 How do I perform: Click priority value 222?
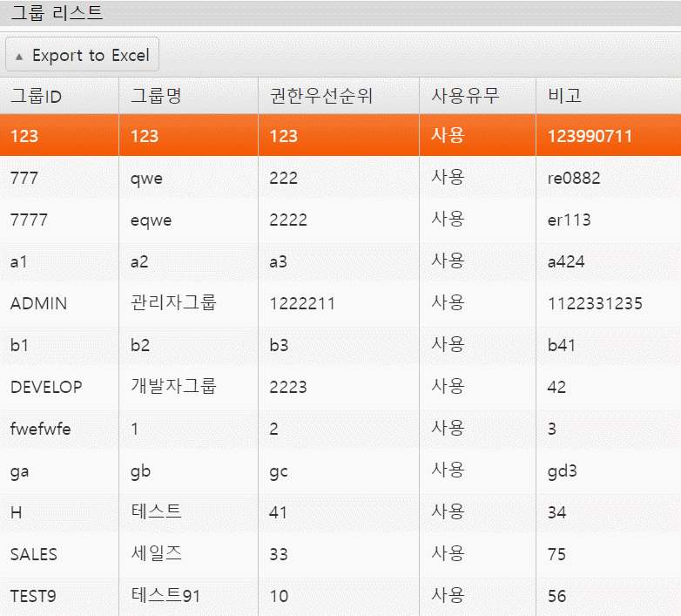[x=284, y=178]
